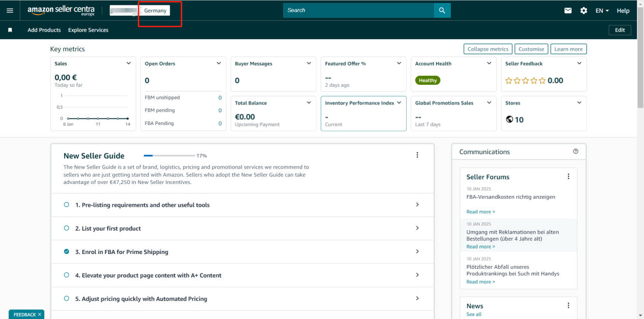Click the search magnifier button
The image size is (644, 319).
tap(442, 10)
